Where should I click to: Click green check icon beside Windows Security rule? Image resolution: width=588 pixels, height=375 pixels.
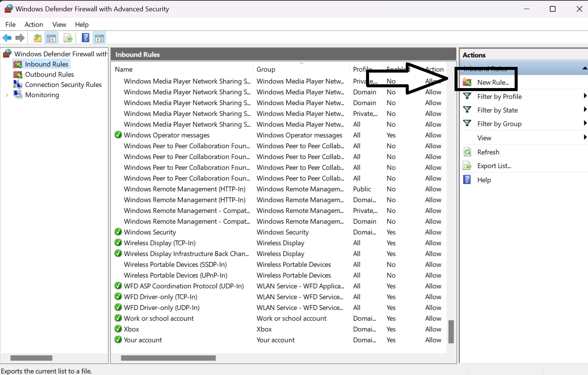click(118, 232)
